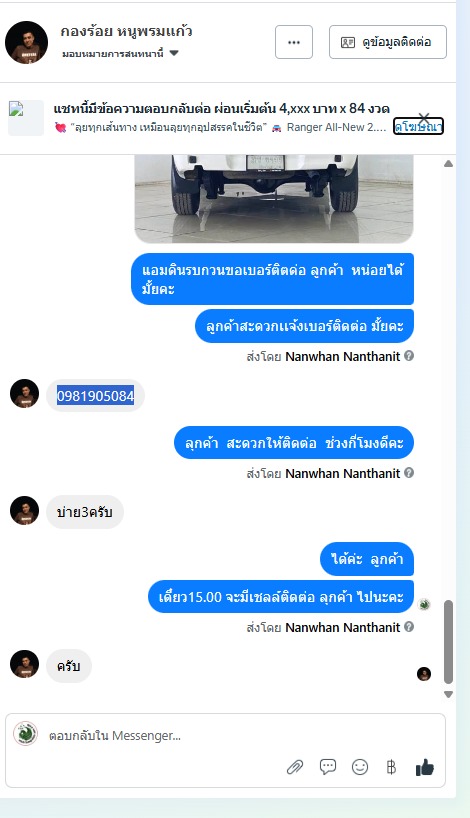Click the customer name กองร้อย หนูพรมแก้ว
The height and width of the screenshot is (818, 470).
126,31
